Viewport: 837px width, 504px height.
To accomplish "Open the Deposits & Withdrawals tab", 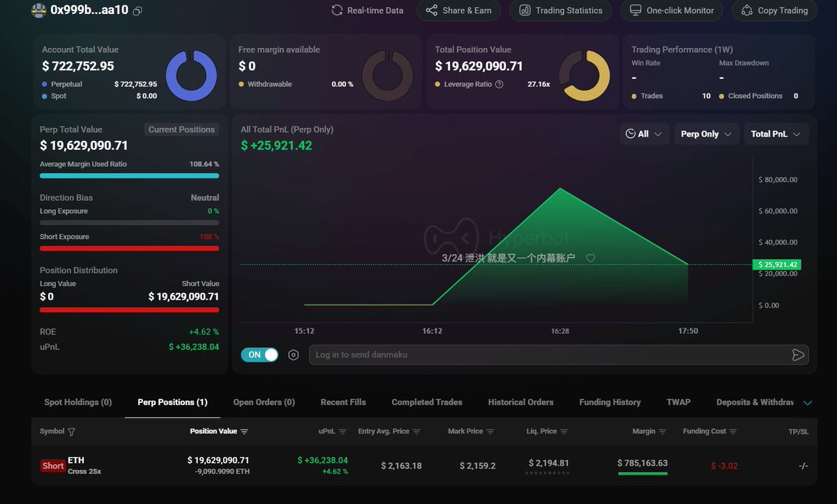I will coord(755,402).
